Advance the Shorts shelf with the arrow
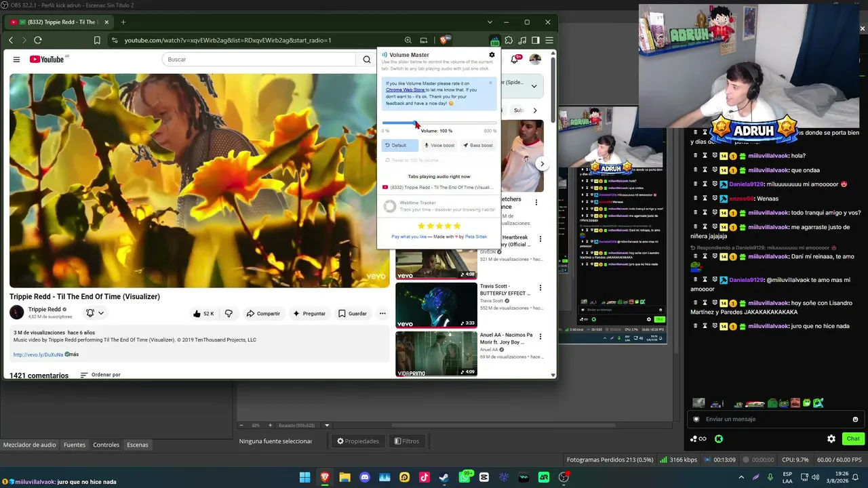This screenshot has width=868, height=488. point(542,164)
